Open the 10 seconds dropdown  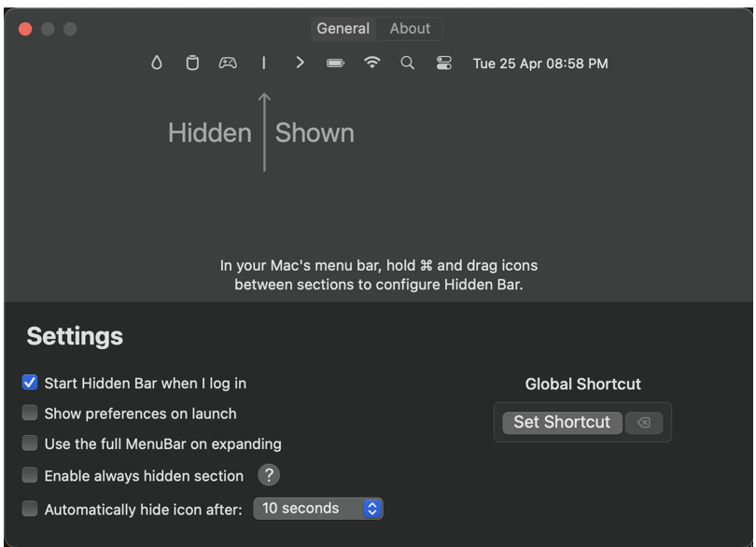click(318, 509)
